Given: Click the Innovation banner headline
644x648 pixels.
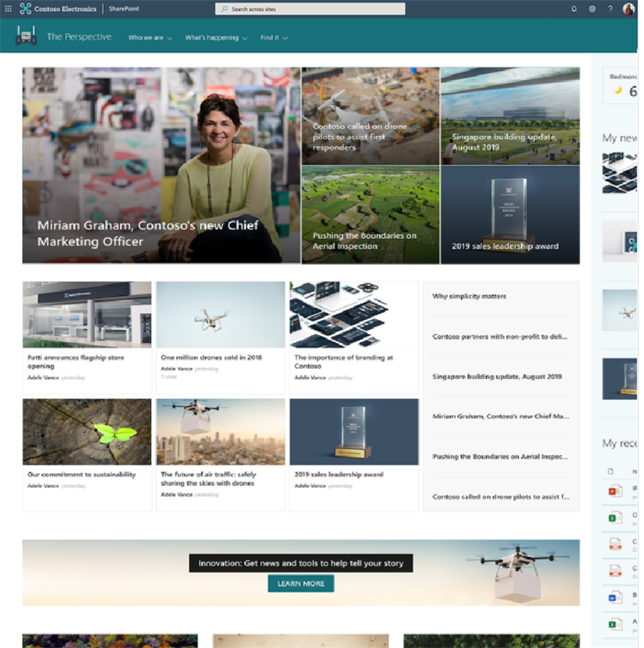Looking at the screenshot, I should tap(301, 564).
